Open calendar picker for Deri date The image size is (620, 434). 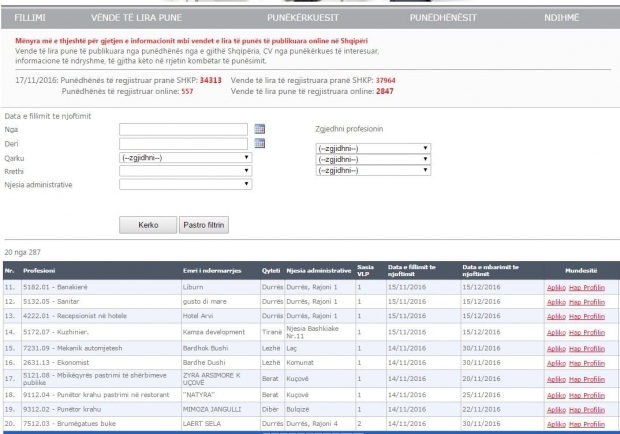(259, 143)
